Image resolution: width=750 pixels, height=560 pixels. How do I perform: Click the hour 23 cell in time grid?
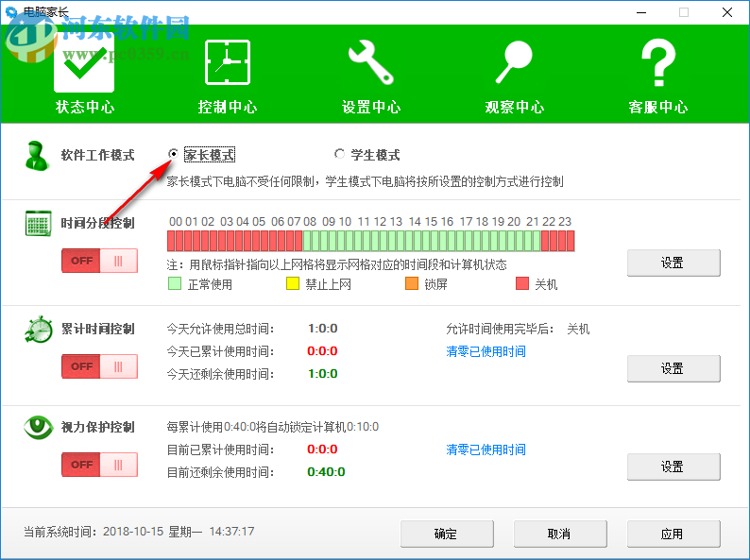(567, 241)
